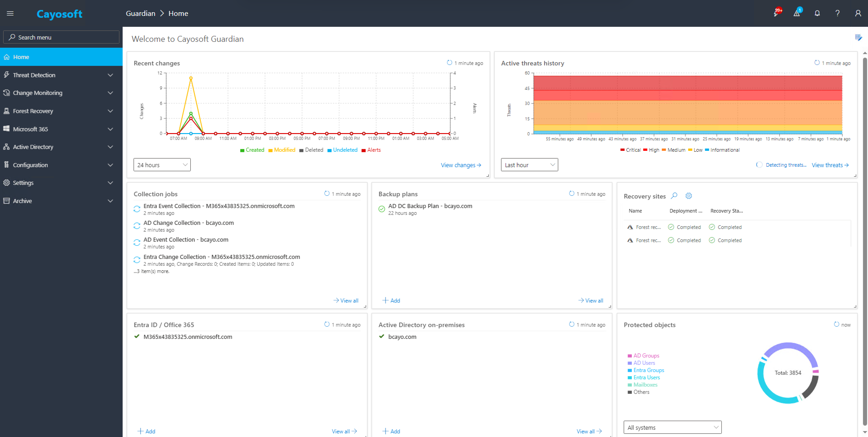Toggle the Entra Groups legend entry

(646, 370)
